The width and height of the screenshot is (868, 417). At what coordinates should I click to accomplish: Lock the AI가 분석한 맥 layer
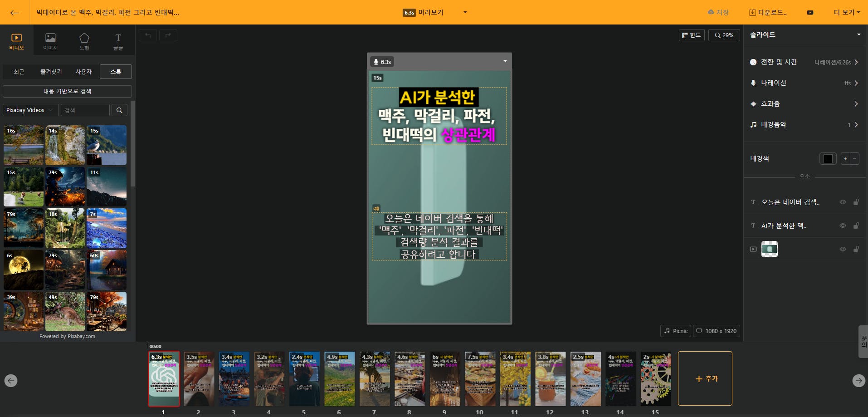(856, 226)
